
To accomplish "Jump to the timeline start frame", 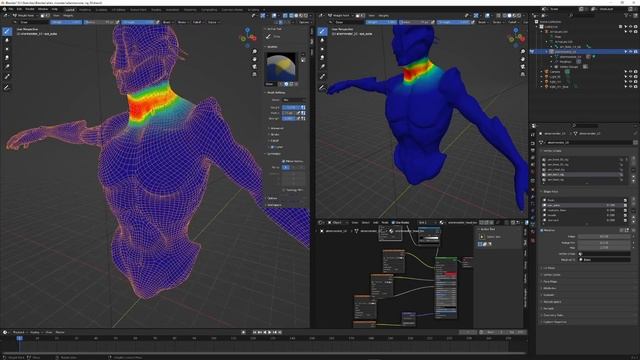I will coord(254,332).
